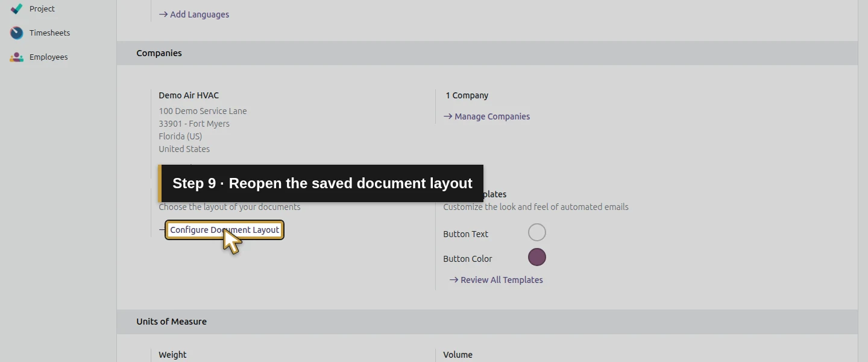This screenshot has height=362, width=868.
Task: Click the Button Color label
Action: [x=468, y=259]
